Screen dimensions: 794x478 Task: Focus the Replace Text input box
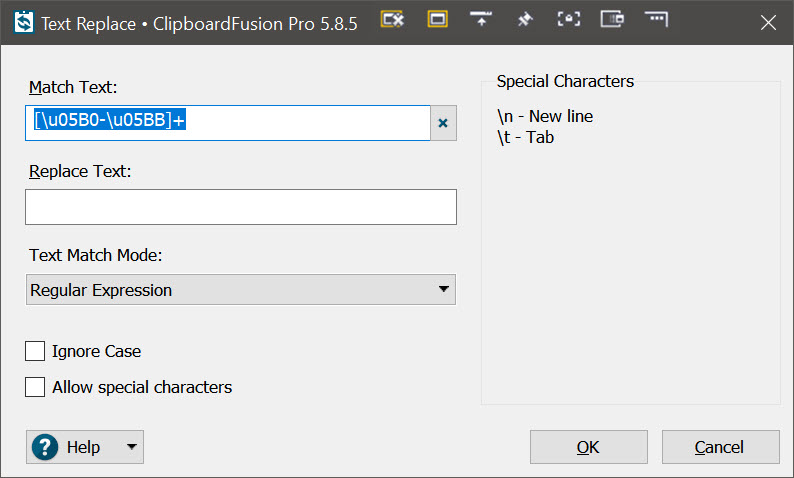[x=240, y=207]
